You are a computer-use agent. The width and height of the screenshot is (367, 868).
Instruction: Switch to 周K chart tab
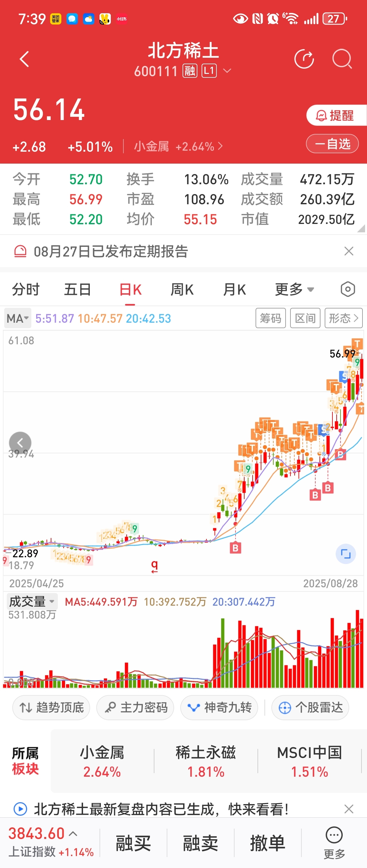(182, 289)
